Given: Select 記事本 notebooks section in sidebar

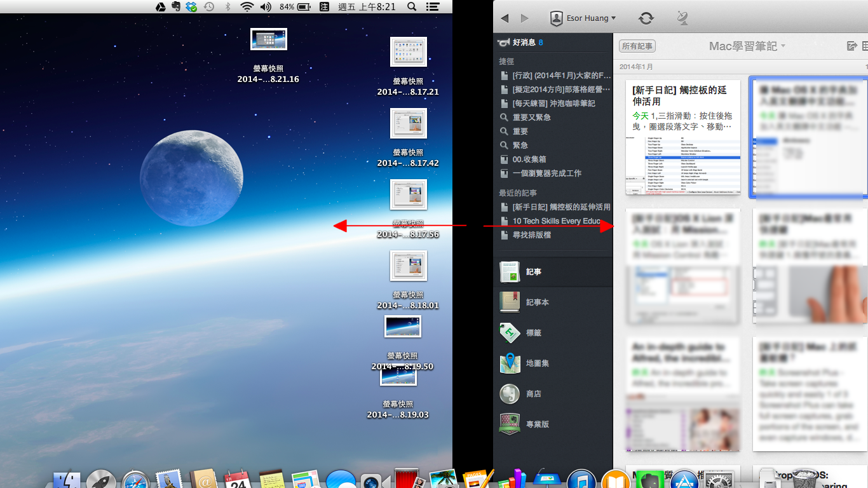Looking at the screenshot, I should (x=553, y=302).
